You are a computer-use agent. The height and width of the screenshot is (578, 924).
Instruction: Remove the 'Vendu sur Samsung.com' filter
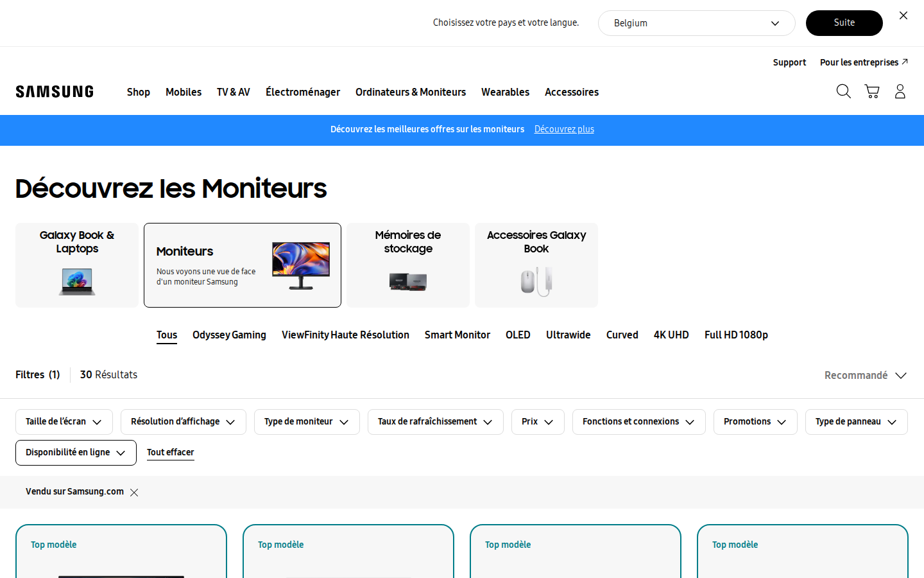(x=134, y=493)
